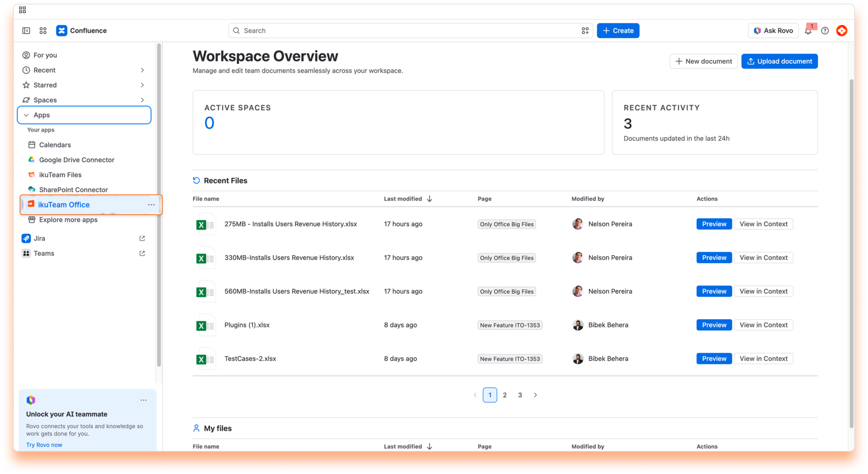This screenshot has width=868, height=474.
Task: Go to next page of Recent Files
Action: tap(535, 395)
